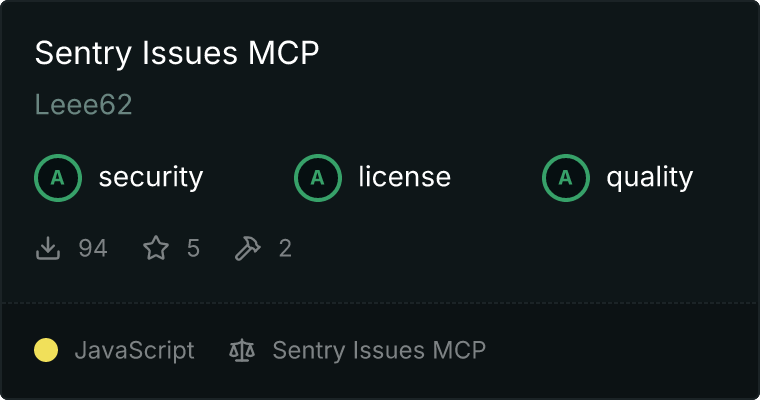Click the star icon
This screenshot has height=400, width=760.
[156, 248]
